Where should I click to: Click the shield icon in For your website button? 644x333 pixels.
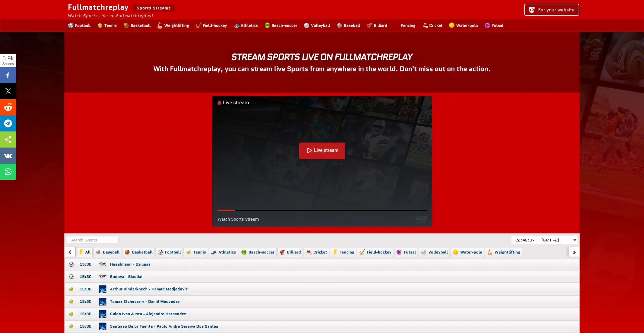click(x=532, y=10)
